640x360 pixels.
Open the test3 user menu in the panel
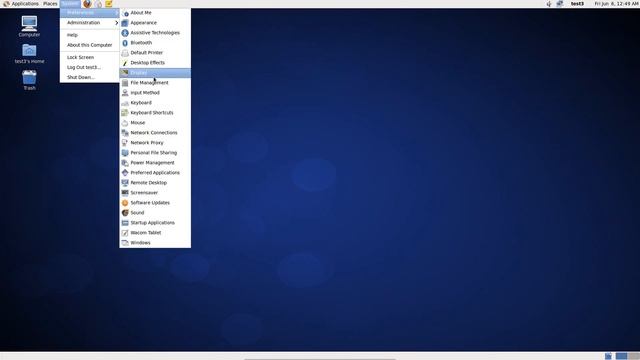tap(577, 4)
